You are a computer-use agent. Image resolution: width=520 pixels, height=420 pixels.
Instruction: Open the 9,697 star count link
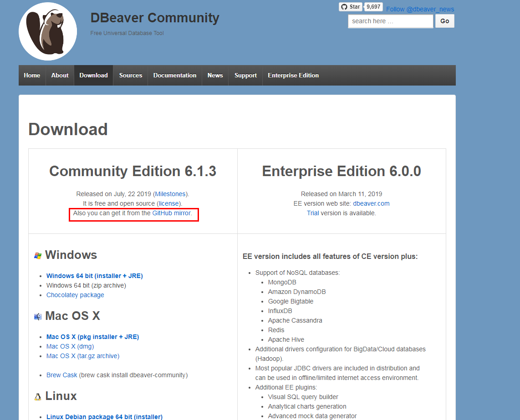pyautogui.click(x=373, y=7)
